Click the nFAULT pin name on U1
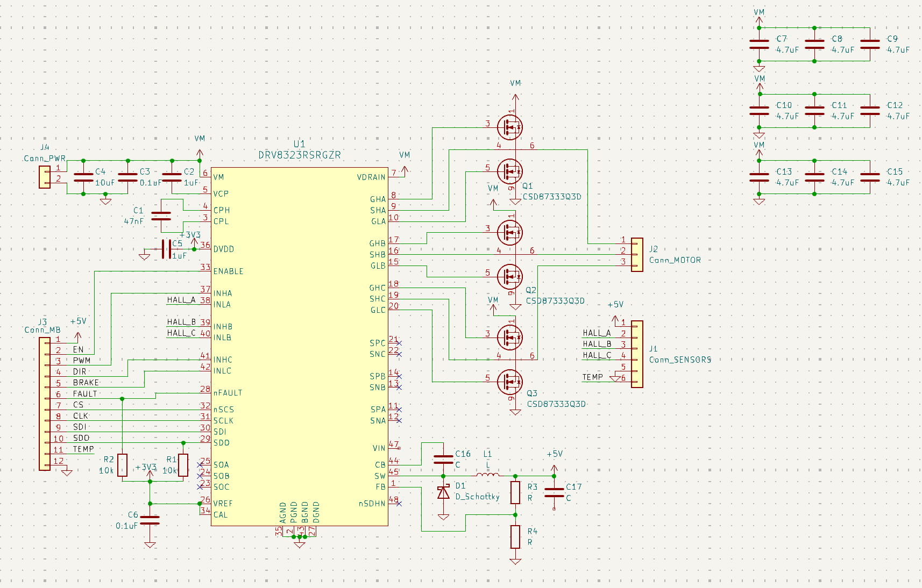 (x=228, y=393)
